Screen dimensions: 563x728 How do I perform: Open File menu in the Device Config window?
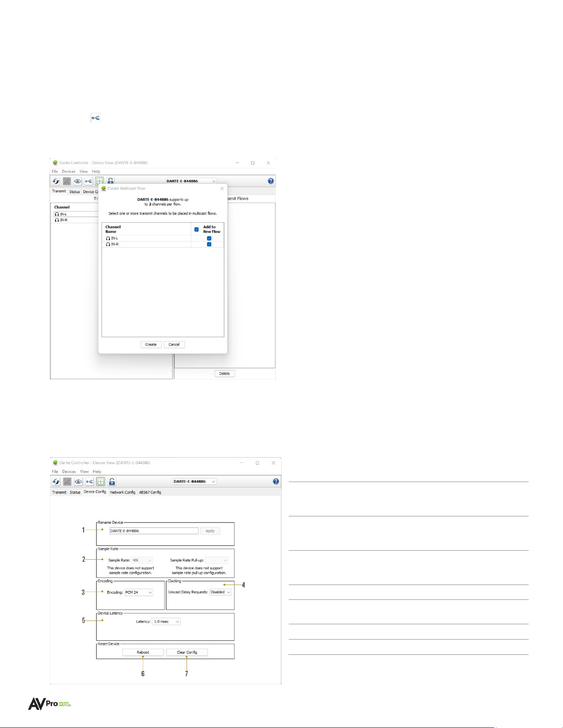(x=55, y=472)
